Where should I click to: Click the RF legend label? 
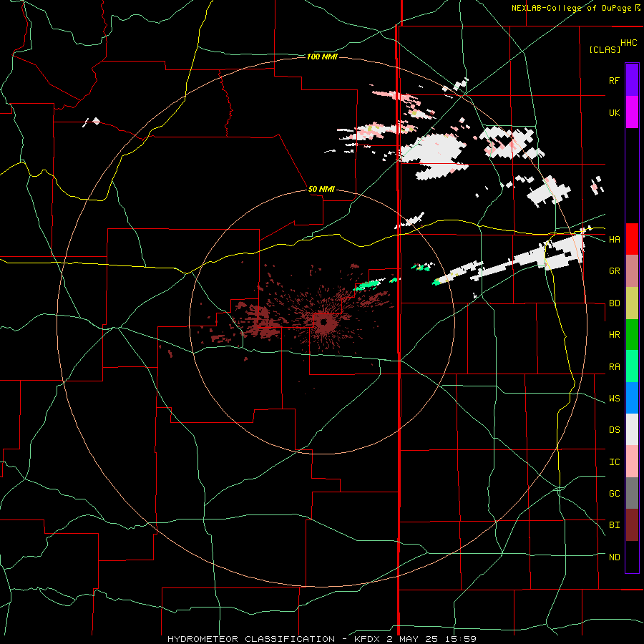point(614,80)
